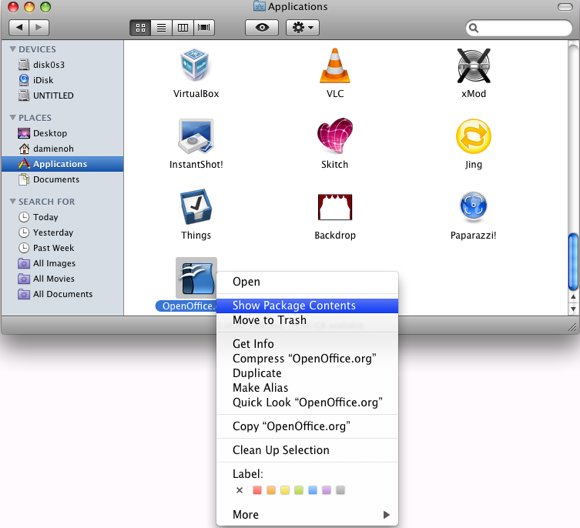Collapse the DEVICES sidebar section

[x=13, y=49]
